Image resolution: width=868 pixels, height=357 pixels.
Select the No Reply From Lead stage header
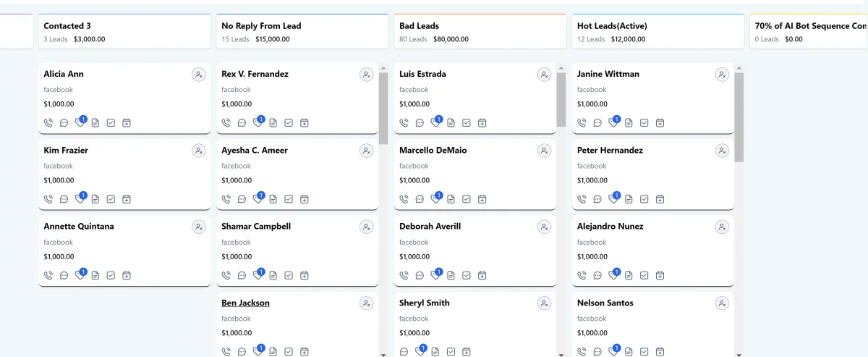[302, 32]
